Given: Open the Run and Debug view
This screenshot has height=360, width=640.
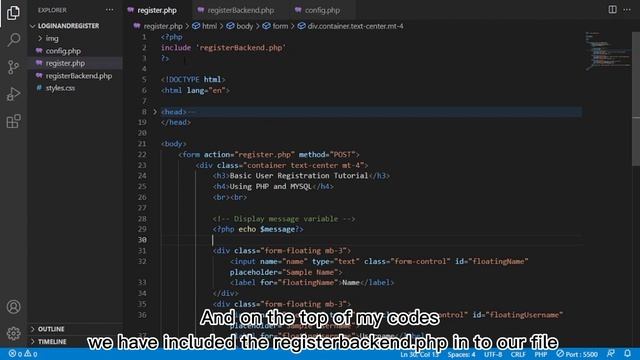Looking at the screenshot, I should [13, 94].
